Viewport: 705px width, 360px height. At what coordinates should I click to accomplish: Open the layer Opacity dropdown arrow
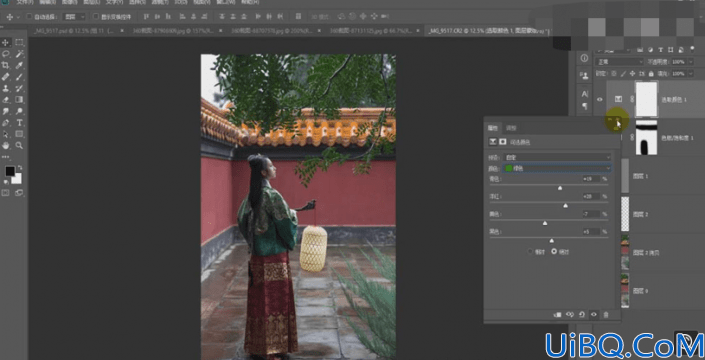[691, 62]
